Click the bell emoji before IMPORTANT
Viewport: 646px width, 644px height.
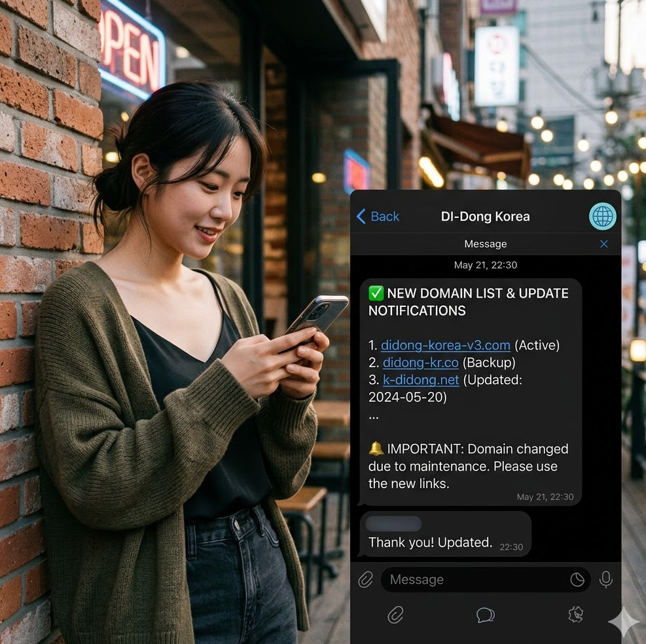[x=376, y=449]
